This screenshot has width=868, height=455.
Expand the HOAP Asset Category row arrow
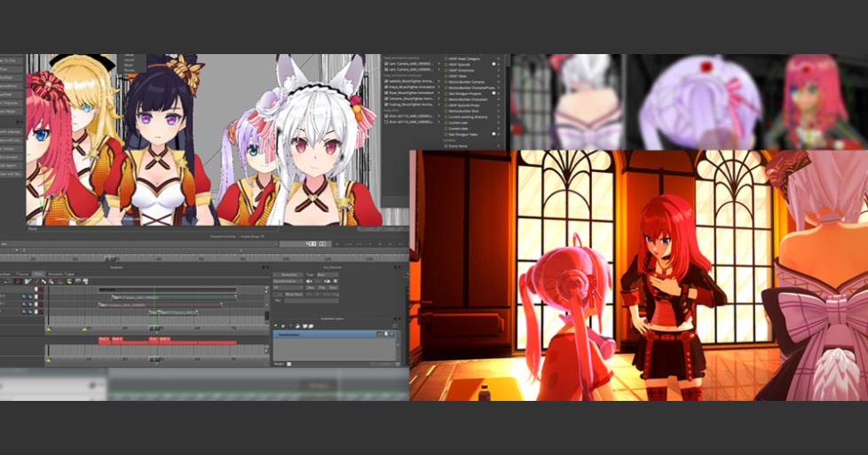498,59
